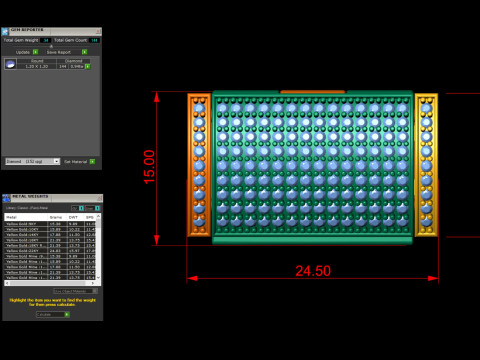This screenshot has height=360, width=480.
Task: Click the Metal Weights panel icon
Action: (x=6, y=198)
